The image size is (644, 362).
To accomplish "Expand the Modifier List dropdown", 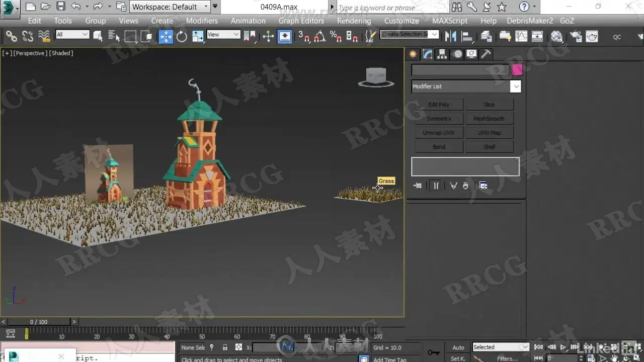I will (x=515, y=86).
